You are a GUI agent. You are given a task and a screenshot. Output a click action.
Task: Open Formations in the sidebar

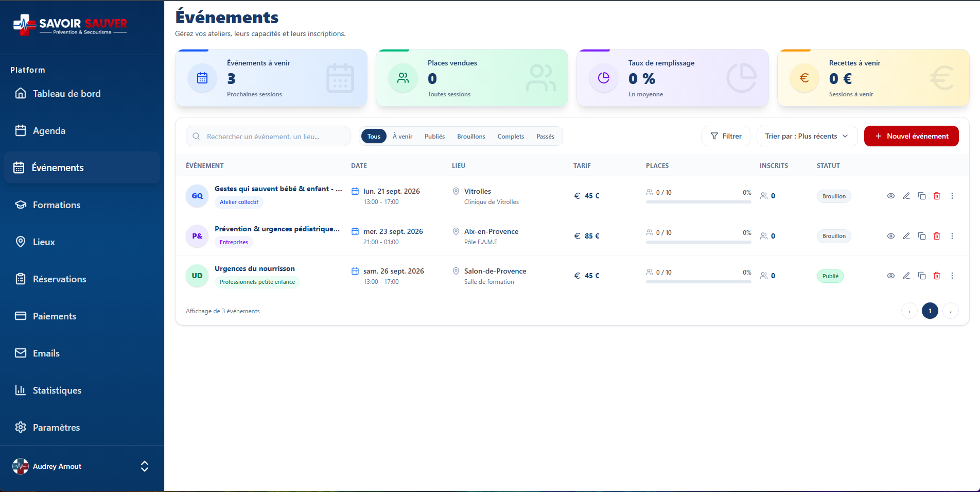(82, 205)
